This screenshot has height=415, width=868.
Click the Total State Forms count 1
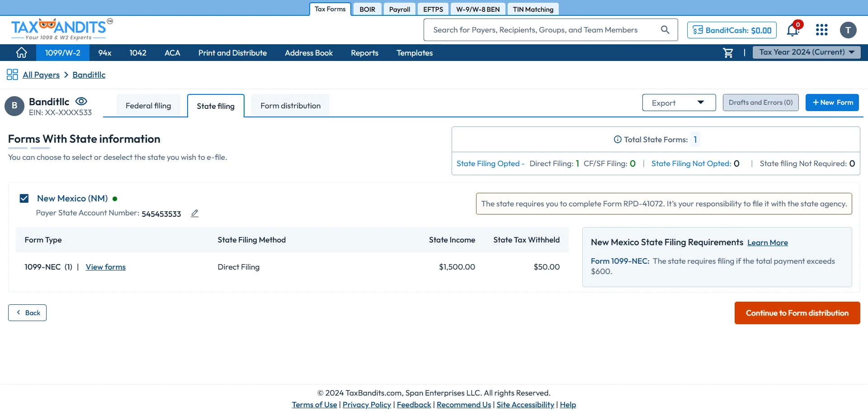tap(695, 140)
